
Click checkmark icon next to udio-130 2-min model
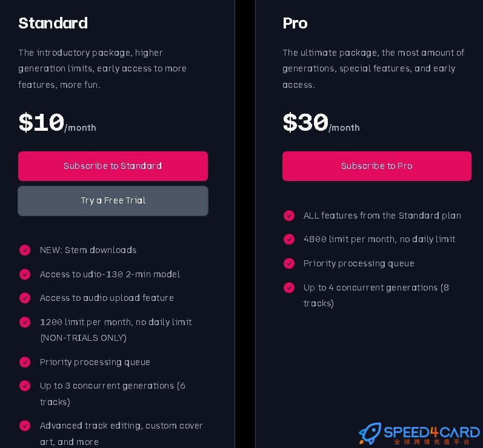(25, 274)
